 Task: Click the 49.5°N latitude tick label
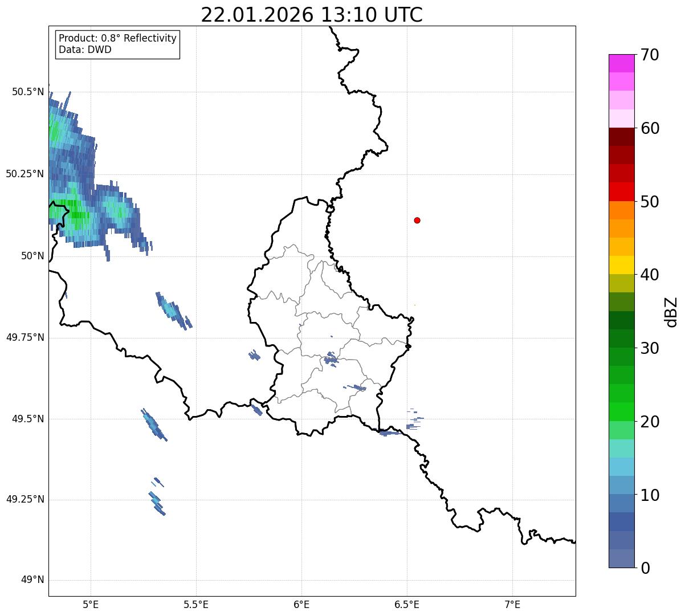coord(28,419)
